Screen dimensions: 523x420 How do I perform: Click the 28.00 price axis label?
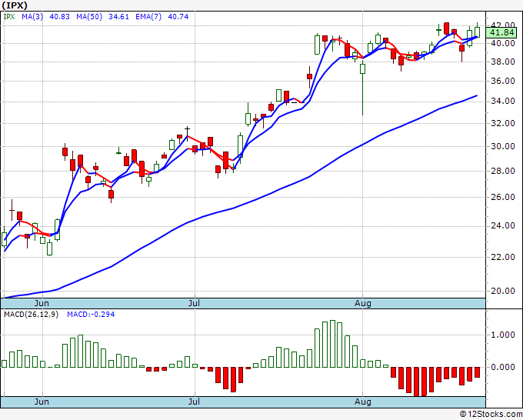503,171
